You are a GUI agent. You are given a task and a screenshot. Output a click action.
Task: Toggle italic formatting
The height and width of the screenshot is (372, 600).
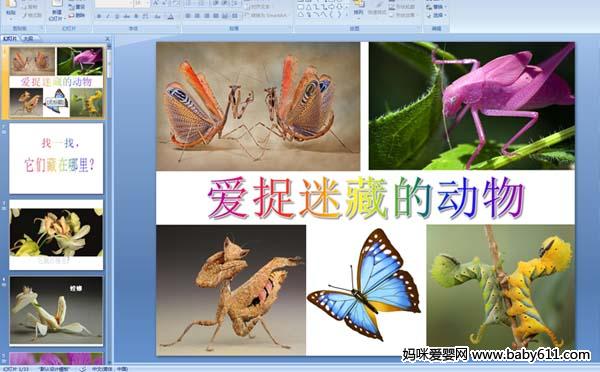coord(108,16)
